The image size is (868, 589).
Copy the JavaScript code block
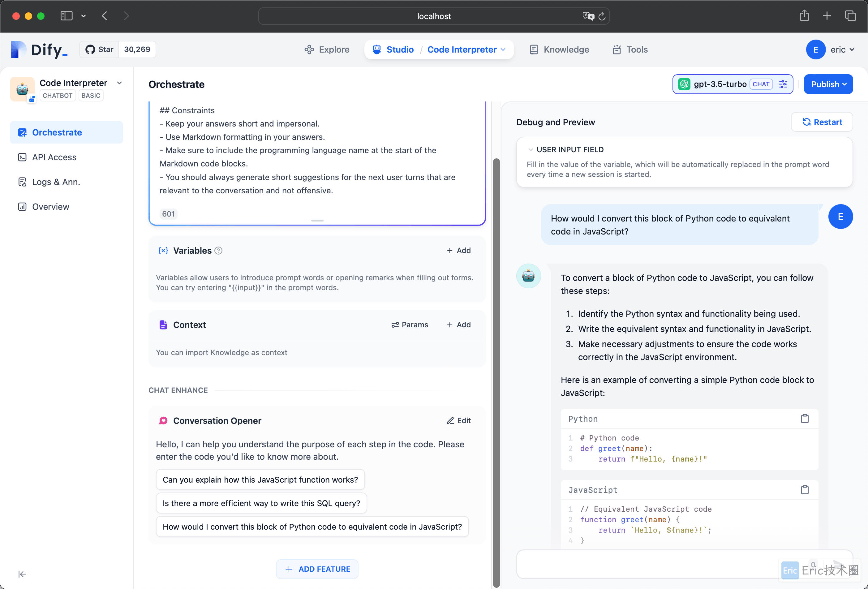tap(805, 490)
